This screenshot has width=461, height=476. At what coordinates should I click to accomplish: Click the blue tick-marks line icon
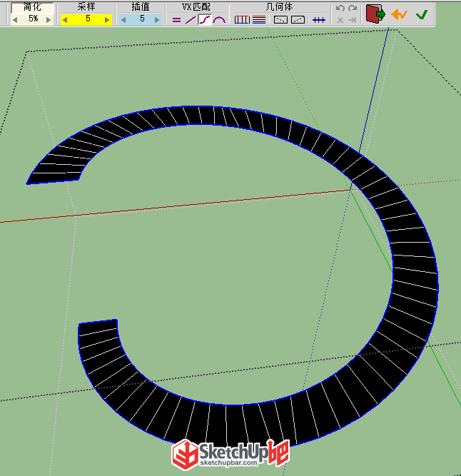point(319,20)
